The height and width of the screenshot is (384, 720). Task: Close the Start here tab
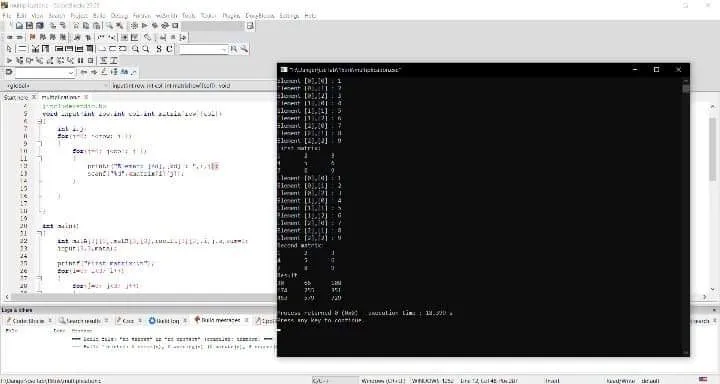point(34,97)
